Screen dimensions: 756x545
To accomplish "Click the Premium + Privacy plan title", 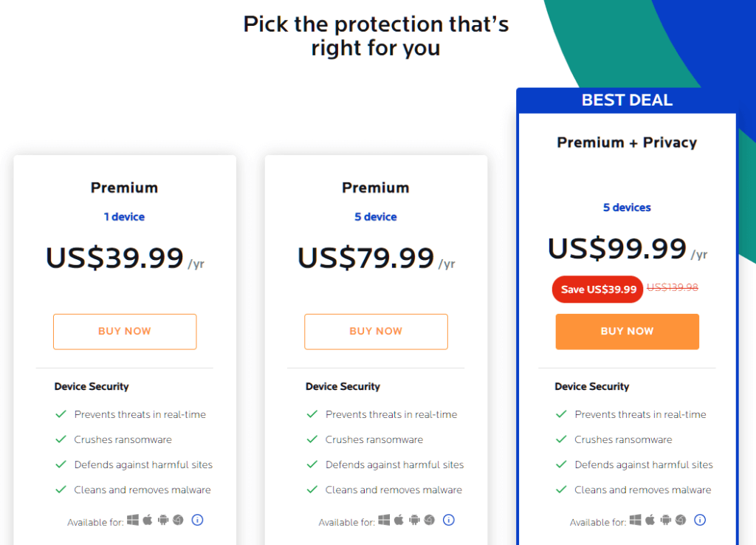I will (x=627, y=142).
